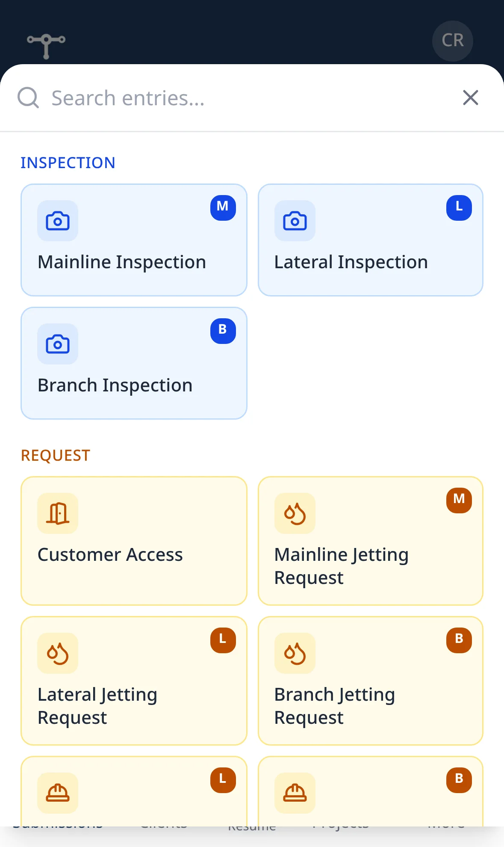Click droplet icon on Lateral Jetting Request
The height and width of the screenshot is (847, 504).
point(58,653)
